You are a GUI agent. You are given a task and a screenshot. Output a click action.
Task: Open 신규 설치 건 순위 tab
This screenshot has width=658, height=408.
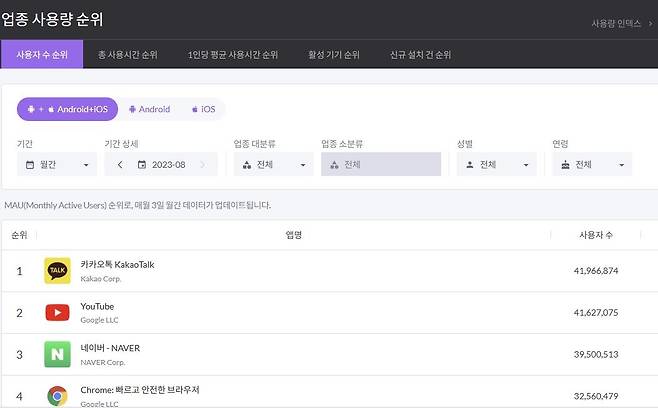[x=420, y=55]
